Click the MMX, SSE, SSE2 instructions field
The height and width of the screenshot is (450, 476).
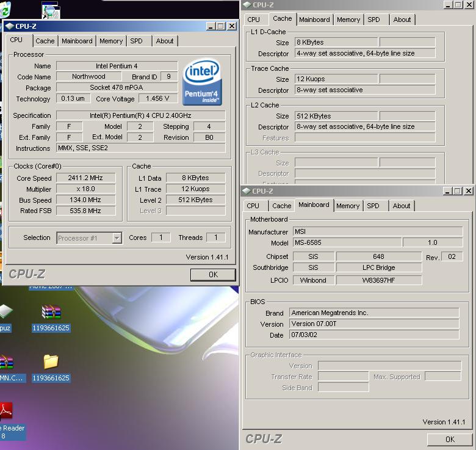click(x=141, y=148)
